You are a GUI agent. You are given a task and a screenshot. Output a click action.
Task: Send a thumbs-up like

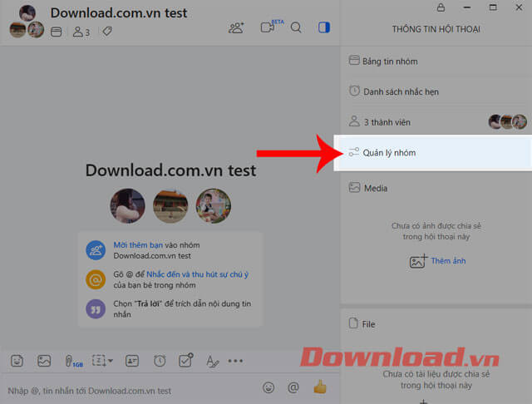click(320, 387)
